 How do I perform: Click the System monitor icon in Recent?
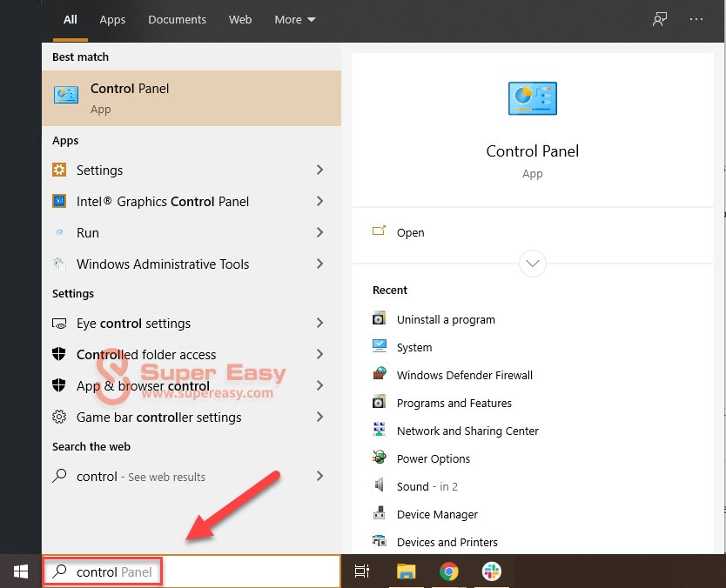(380, 346)
